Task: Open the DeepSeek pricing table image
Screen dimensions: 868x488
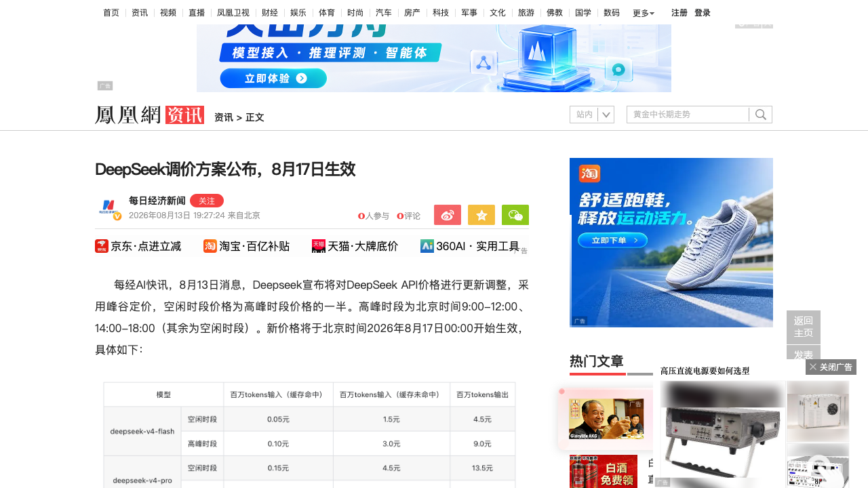Action: coord(309,435)
